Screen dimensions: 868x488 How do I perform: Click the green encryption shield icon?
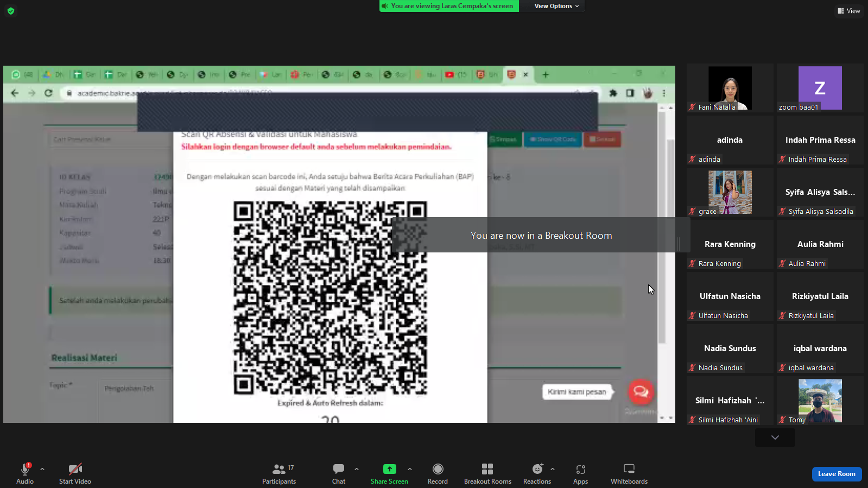pos(11,11)
